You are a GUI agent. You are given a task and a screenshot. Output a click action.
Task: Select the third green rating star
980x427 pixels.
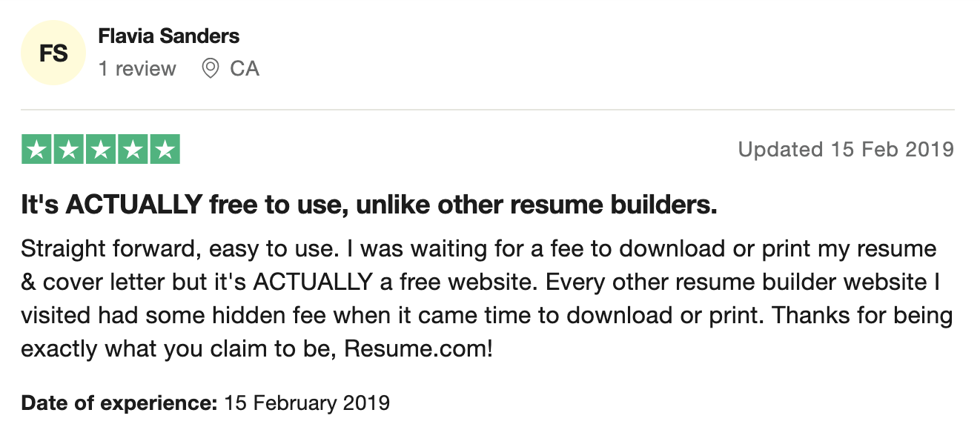coord(101,150)
